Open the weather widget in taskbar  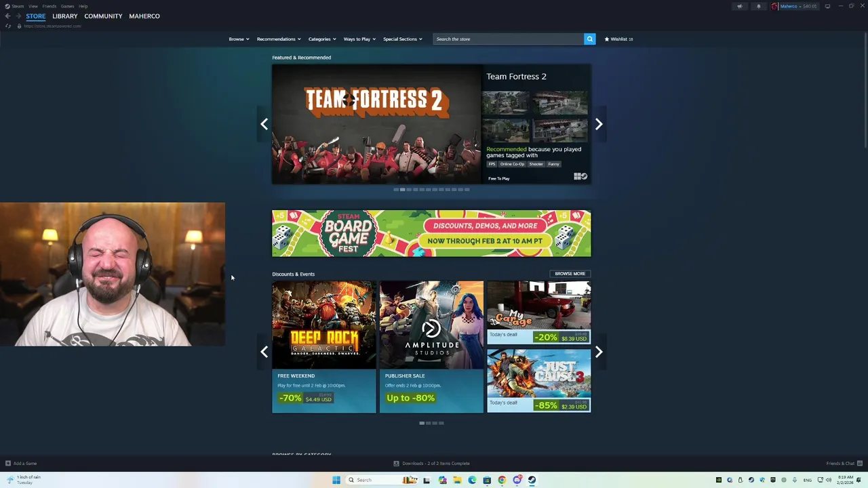tap(24, 480)
